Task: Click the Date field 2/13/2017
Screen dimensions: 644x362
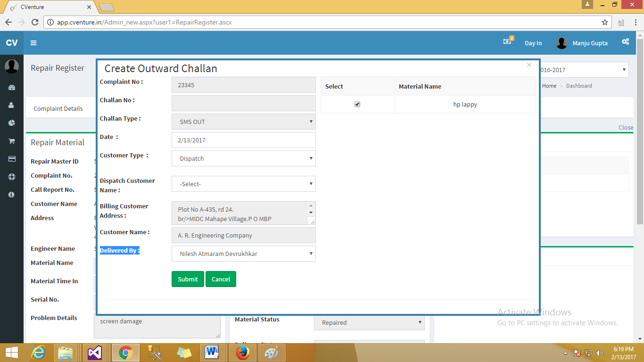Action: click(x=244, y=140)
